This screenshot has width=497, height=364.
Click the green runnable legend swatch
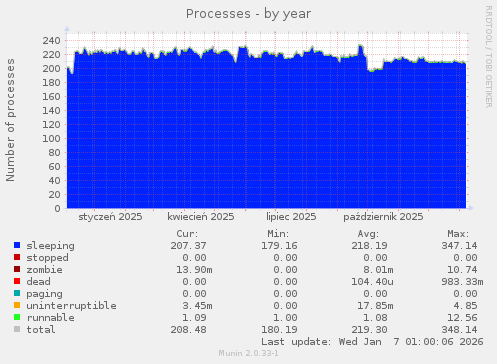(17, 317)
